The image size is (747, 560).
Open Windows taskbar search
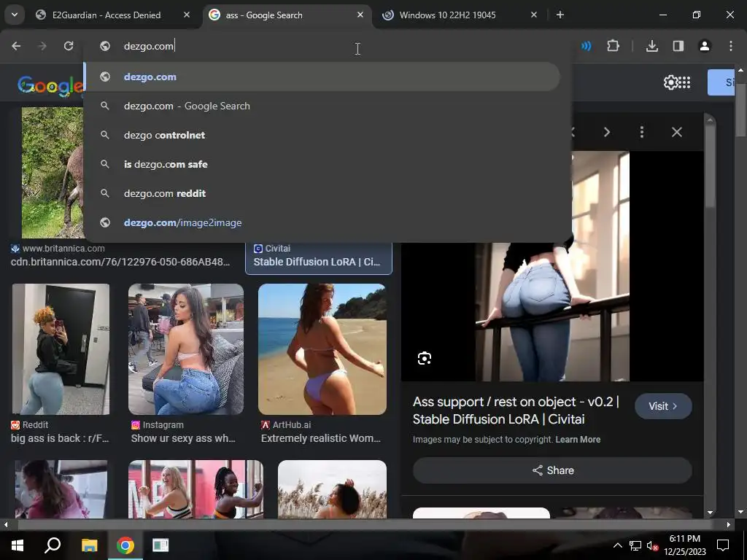pos(53,545)
